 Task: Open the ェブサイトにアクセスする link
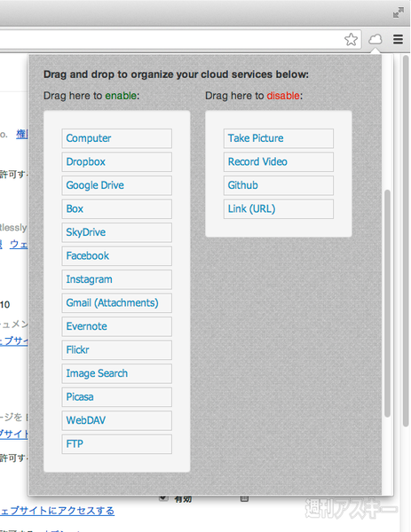pos(57,511)
